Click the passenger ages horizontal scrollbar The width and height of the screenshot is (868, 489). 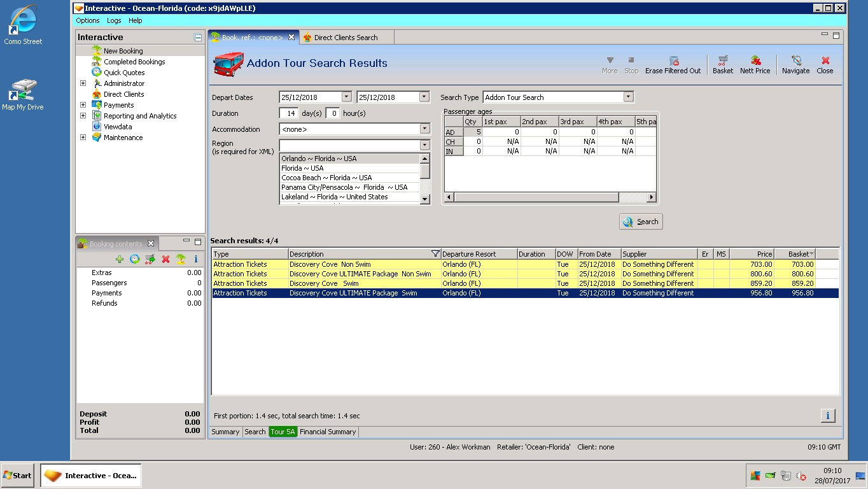pyautogui.click(x=536, y=198)
